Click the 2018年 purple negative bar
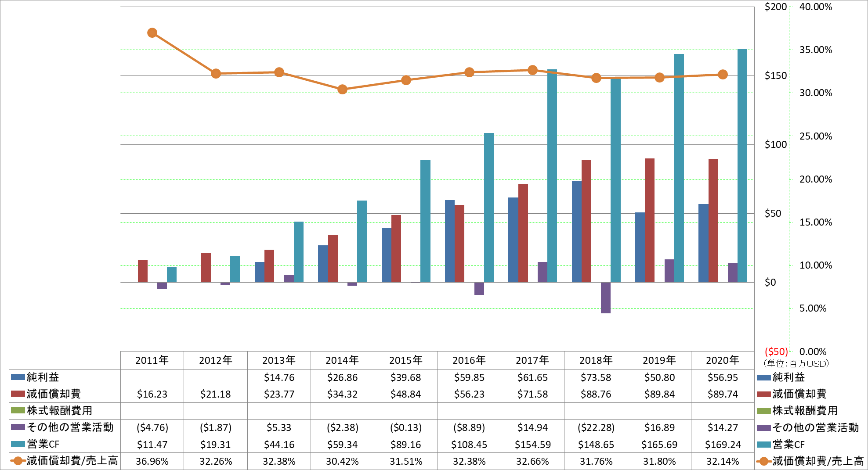This screenshot has height=470, width=868. (x=606, y=298)
